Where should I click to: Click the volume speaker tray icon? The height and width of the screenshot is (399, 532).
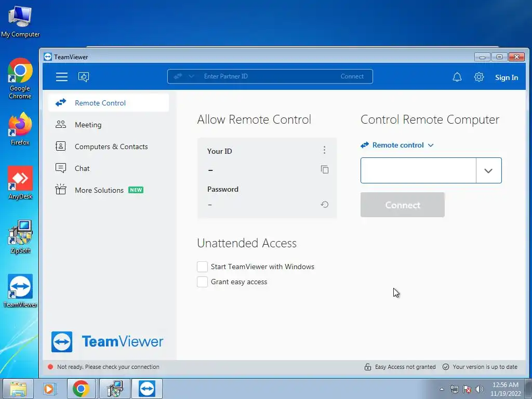click(x=479, y=389)
